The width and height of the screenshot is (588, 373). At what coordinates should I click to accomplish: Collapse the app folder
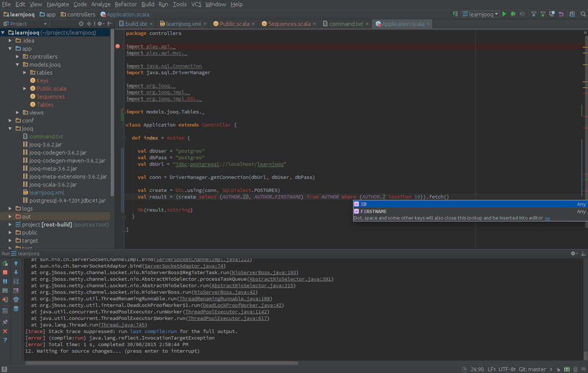click(x=11, y=48)
